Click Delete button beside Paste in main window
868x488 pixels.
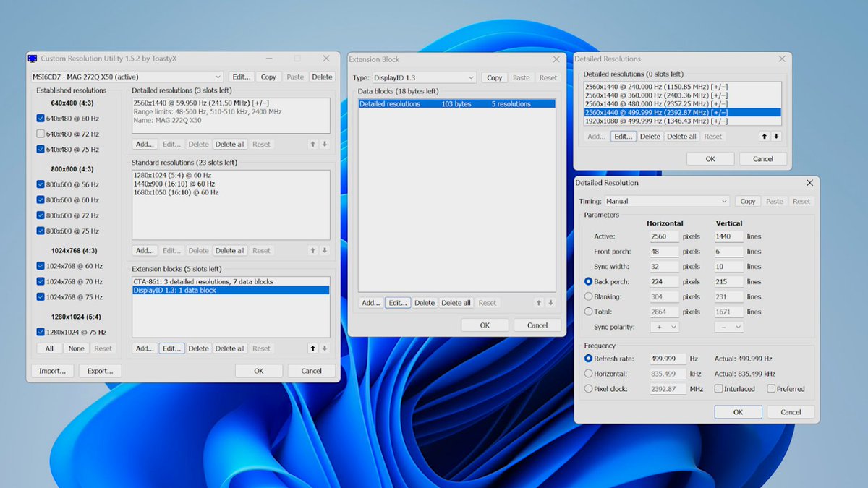pos(322,77)
